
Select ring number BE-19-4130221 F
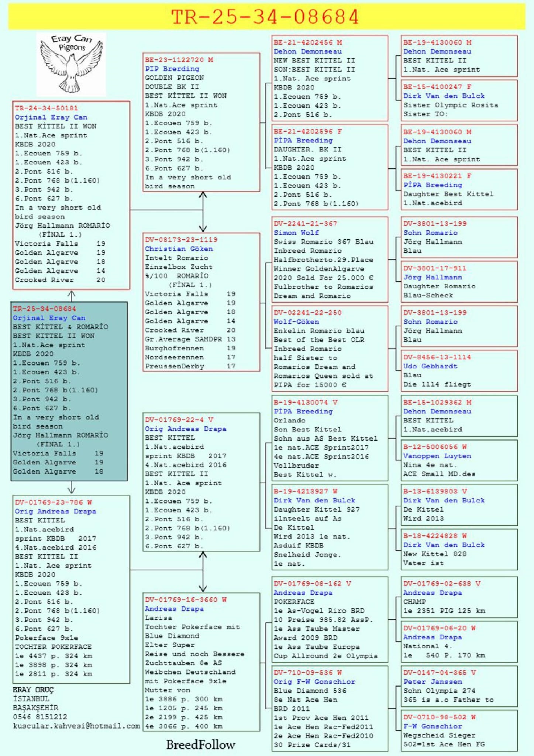coord(437,176)
